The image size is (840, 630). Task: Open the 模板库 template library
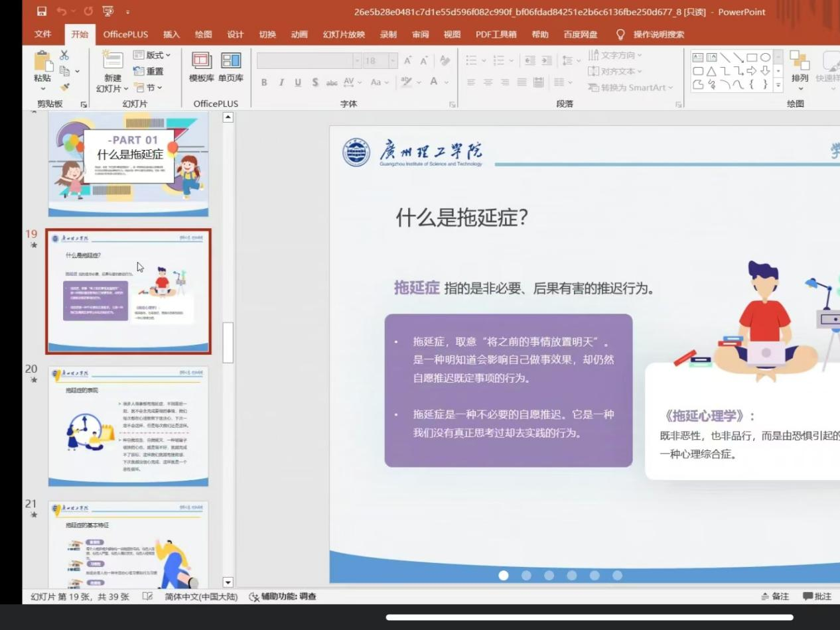(201, 68)
